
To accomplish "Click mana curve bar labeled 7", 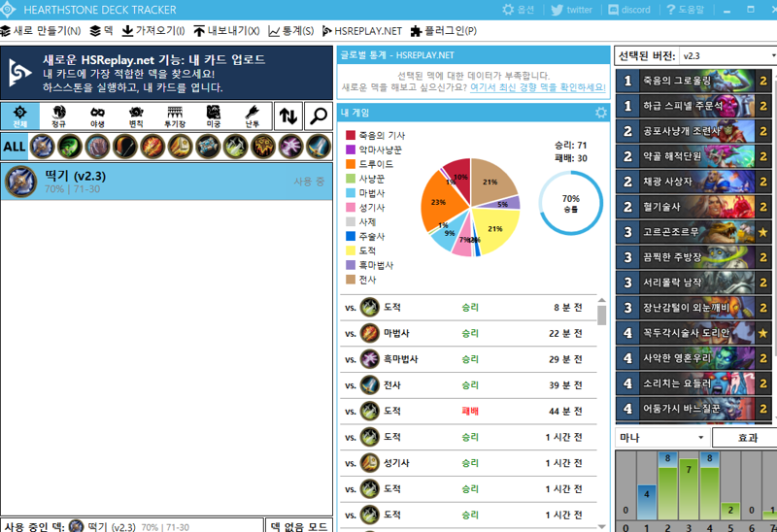I will point(689,489).
